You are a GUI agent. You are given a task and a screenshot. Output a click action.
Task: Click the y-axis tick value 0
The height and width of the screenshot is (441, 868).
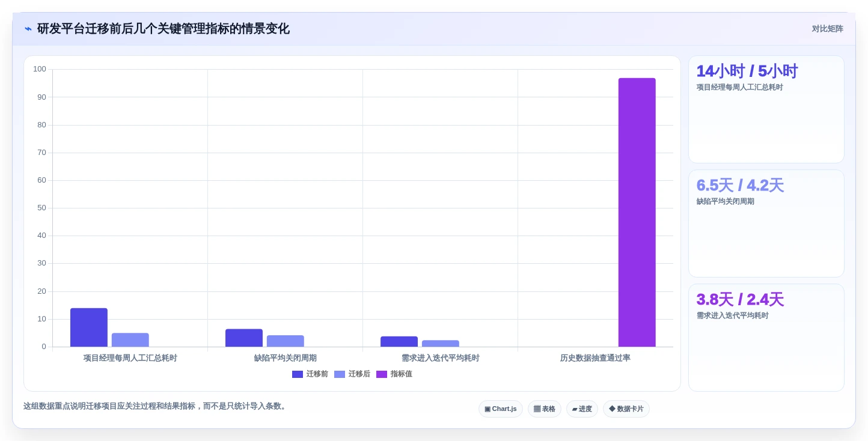point(44,347)
